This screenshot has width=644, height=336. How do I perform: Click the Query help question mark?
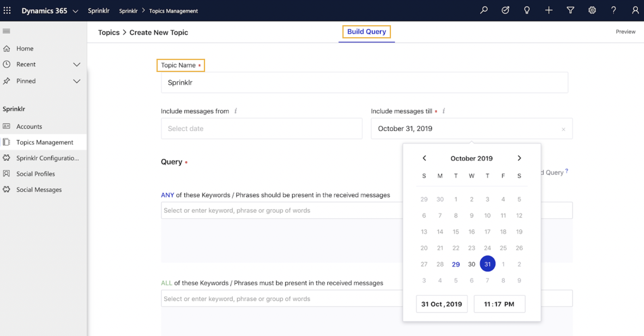click(x=567, y=171)
